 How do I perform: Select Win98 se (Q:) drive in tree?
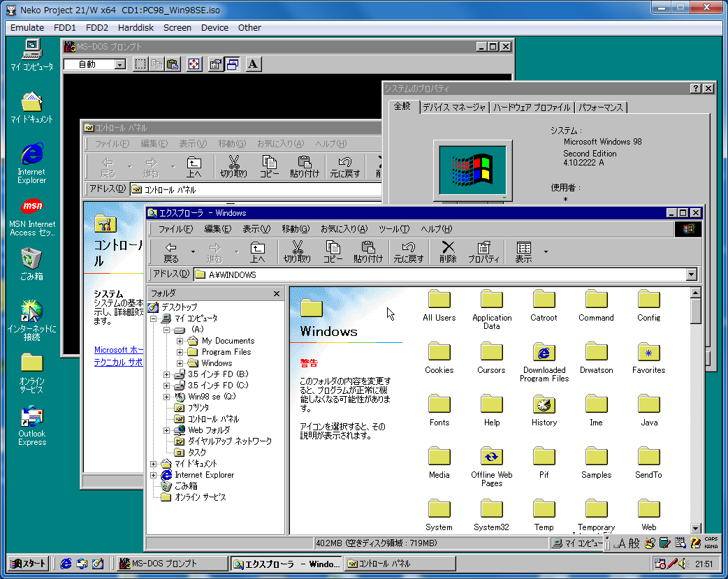[x=210, y=397]
